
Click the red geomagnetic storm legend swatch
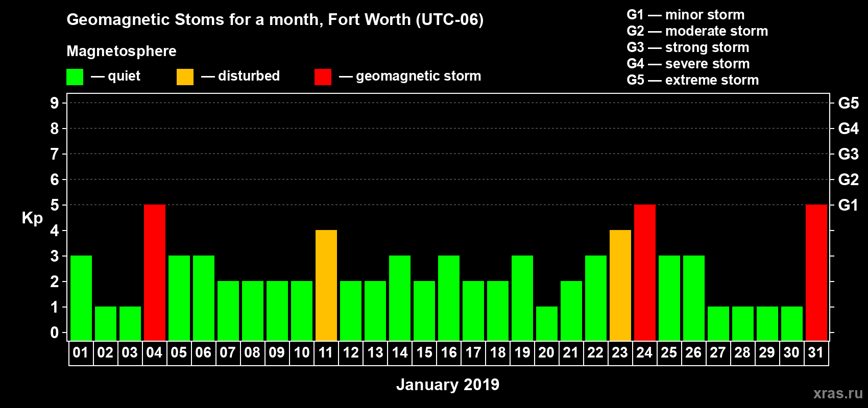pos(323,77)
